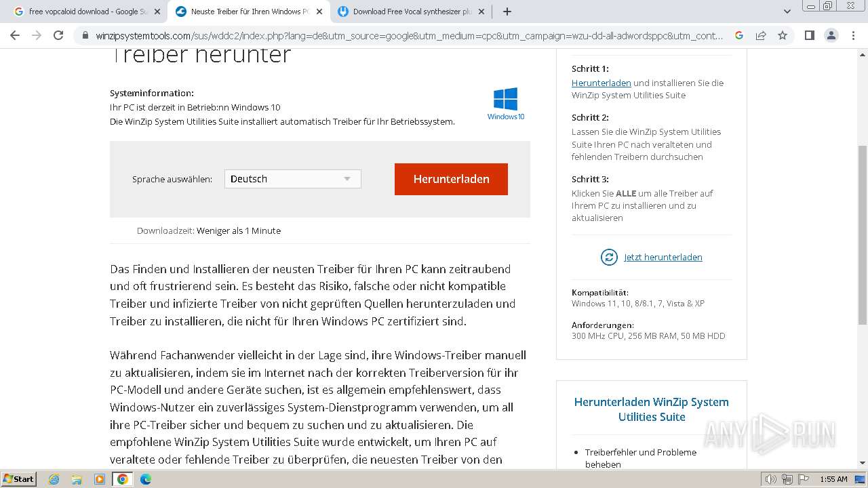Close the Vocal synthesizer tab
The height and width of the screenshot is (488, 868).
(x=481, y=12)
